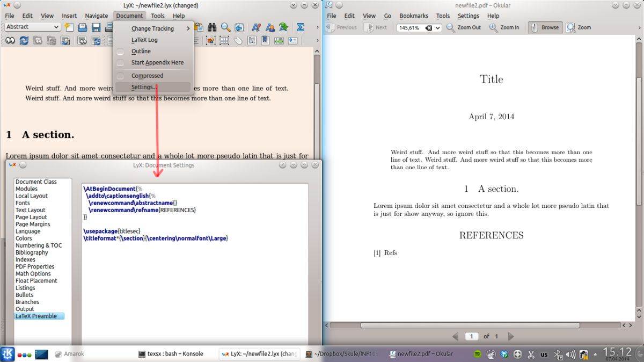644x362 pixels.
Task: Click the Navigate Back icon in LyX
Action: pyautogui.click(x=239, y=27)
